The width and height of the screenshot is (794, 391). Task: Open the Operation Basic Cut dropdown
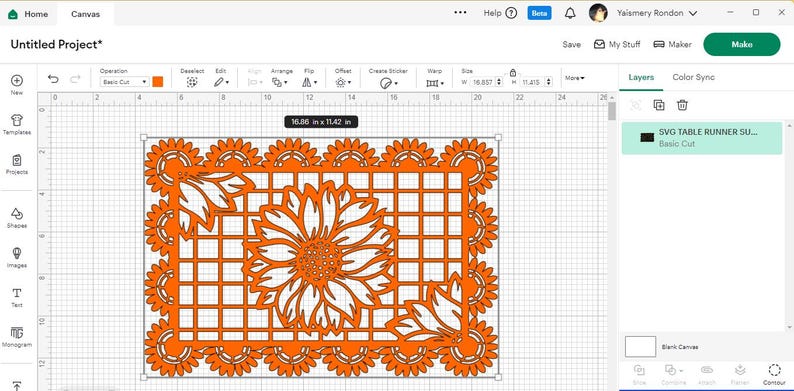(x=124, y=82)
